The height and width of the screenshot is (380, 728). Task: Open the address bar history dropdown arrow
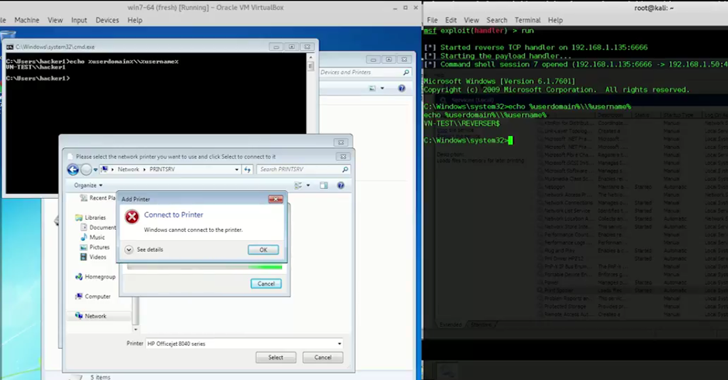click(x=237, y=170)
